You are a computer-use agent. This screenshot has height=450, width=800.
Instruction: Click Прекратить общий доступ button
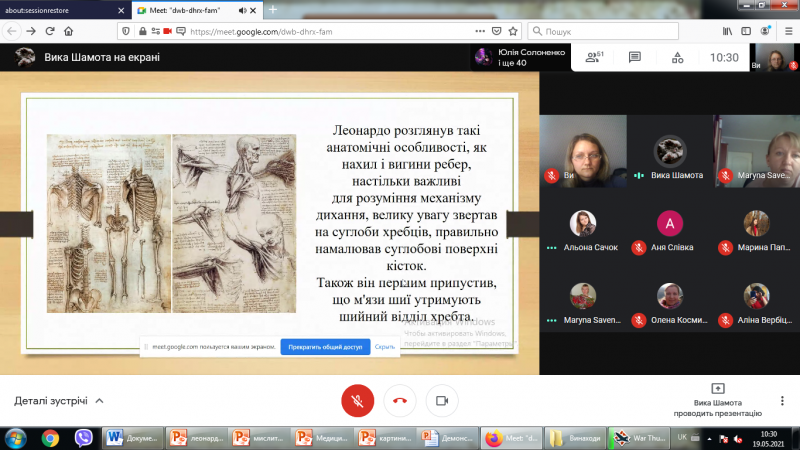pyautogui.click(x=325, y=346)
